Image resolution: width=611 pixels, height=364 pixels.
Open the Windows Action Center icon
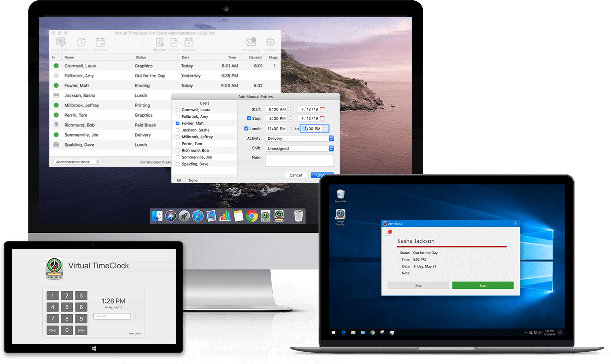(561, 332)
